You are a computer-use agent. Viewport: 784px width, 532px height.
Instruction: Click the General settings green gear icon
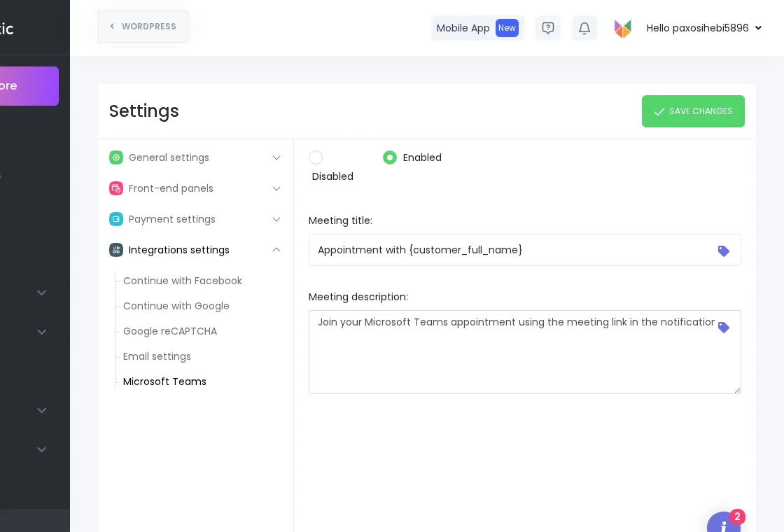116,157
